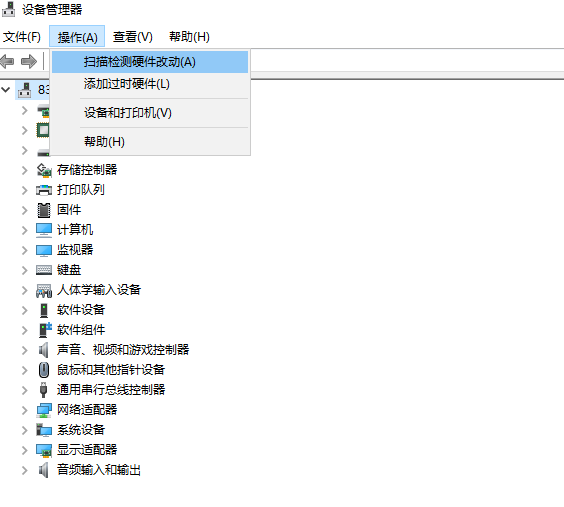Select the root computer node icon
The image size is (564, 507).
pyautogui.click(x=24, y=90)
